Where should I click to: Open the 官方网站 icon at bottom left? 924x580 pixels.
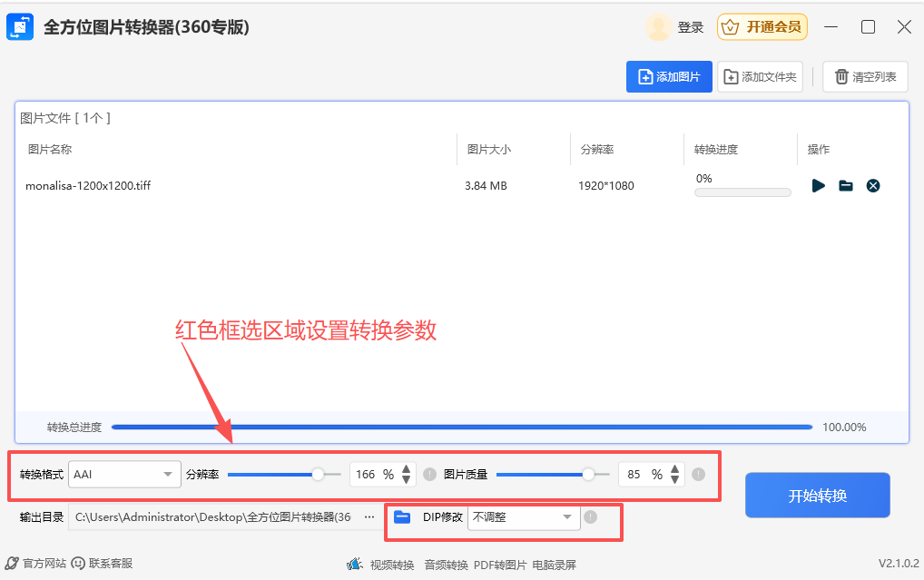pyautogui.click(x=11, y=563)
